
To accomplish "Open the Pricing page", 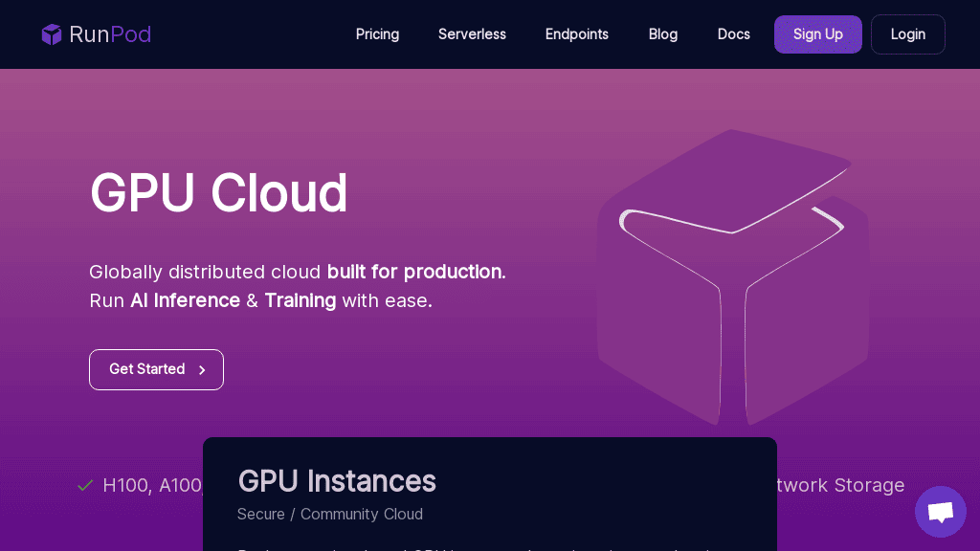I will (x=377, y=34).
